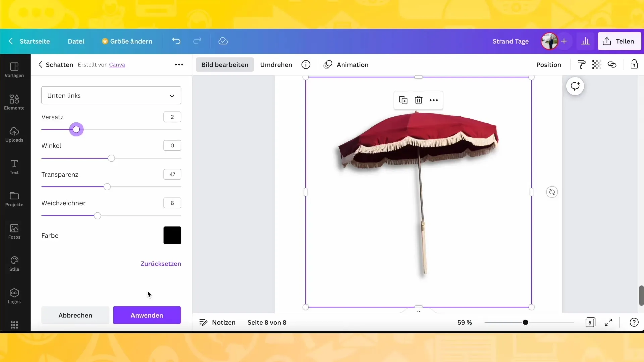644x362 pixels.
Task: Click the Datei menu item
Action: [x=75, y=41]
